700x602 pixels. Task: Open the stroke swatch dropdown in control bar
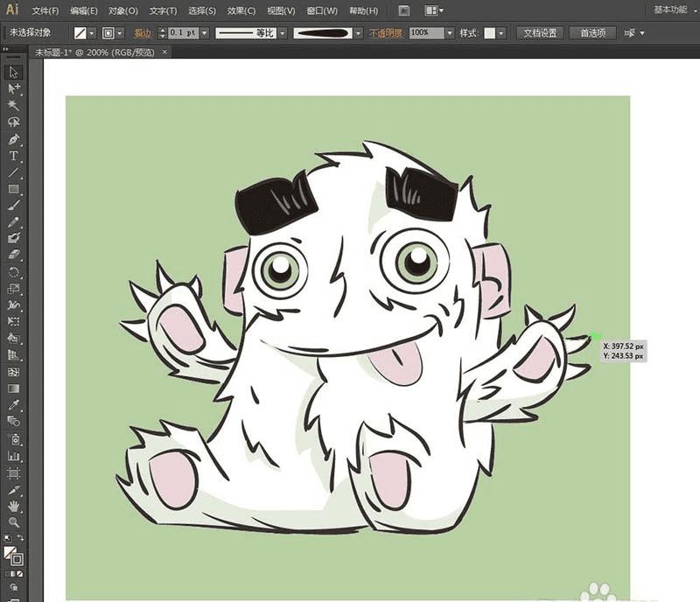119,33
